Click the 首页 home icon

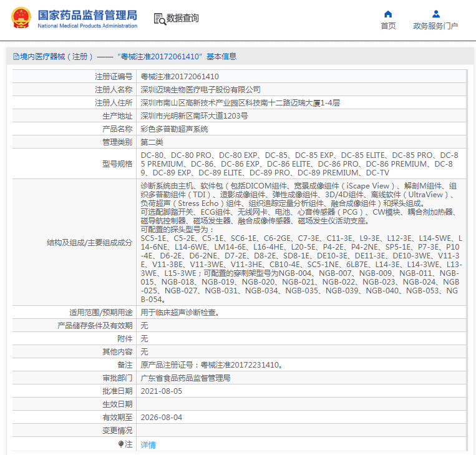pyautogui.click(x=388, y=14)
